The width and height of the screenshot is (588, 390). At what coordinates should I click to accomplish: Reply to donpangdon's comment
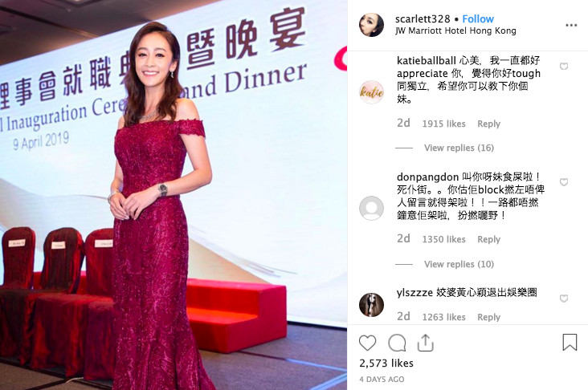488,239
